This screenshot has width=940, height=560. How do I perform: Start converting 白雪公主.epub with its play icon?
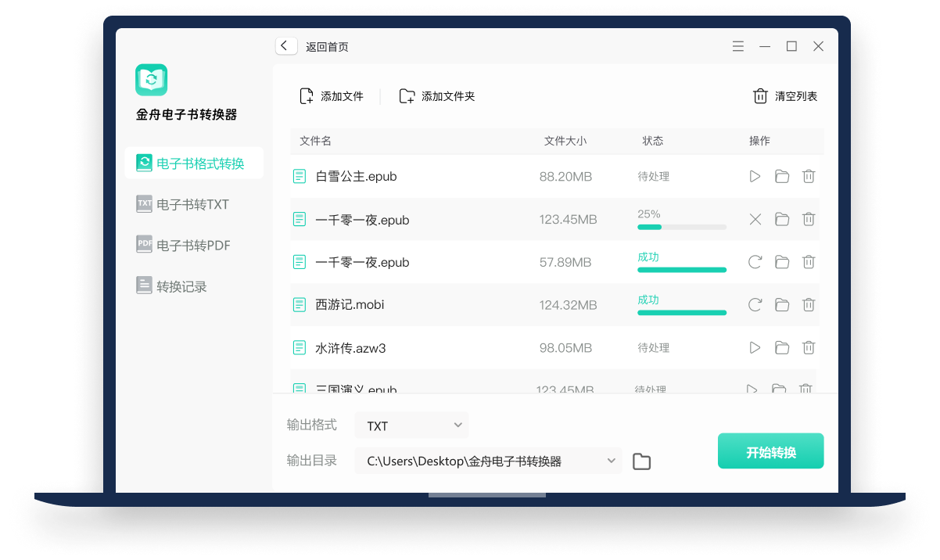point(755,176)
